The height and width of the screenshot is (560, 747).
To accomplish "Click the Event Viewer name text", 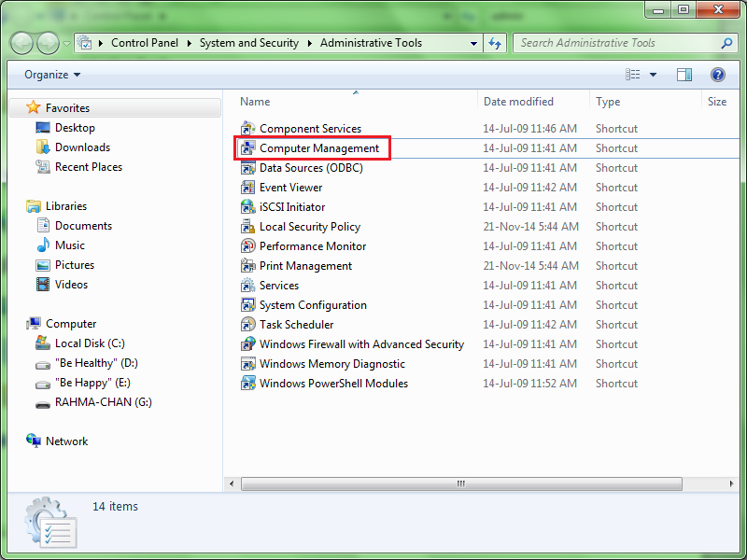I will pyautogui.click(x=290, y=188).
